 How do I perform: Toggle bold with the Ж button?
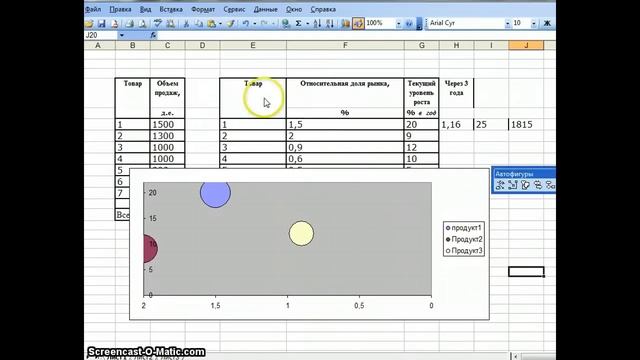(x=547, y=24)
